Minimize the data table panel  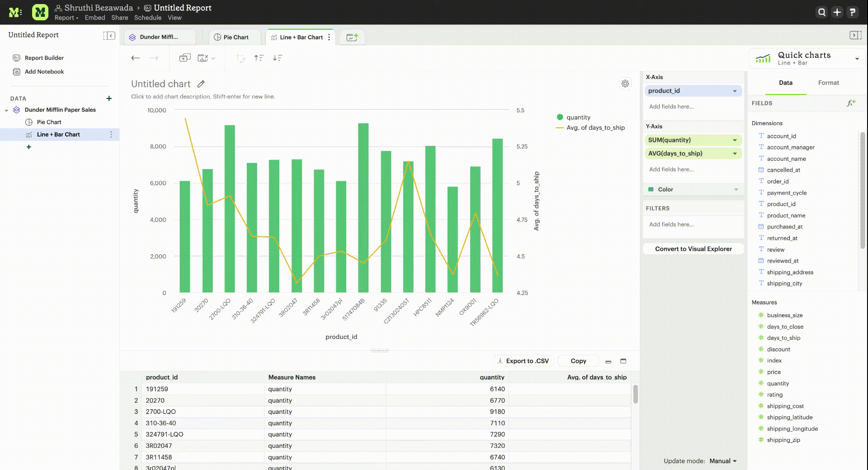[x=609, y=362]
